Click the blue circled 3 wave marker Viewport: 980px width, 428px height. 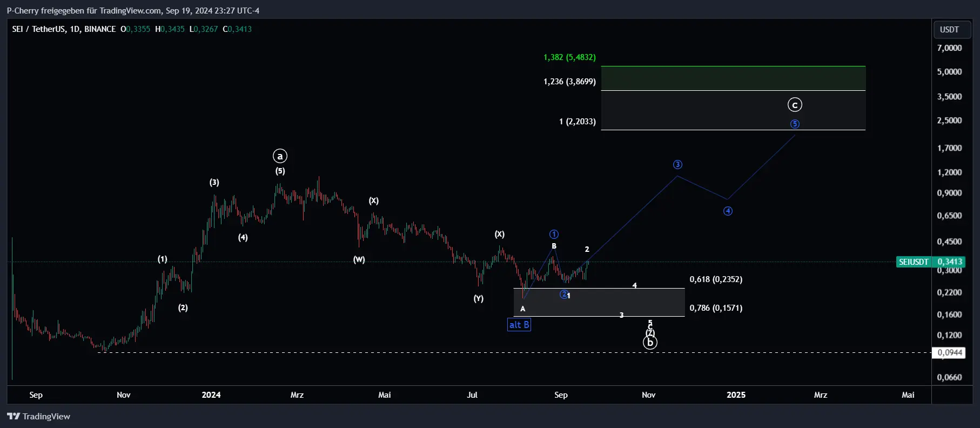point(677,165)
